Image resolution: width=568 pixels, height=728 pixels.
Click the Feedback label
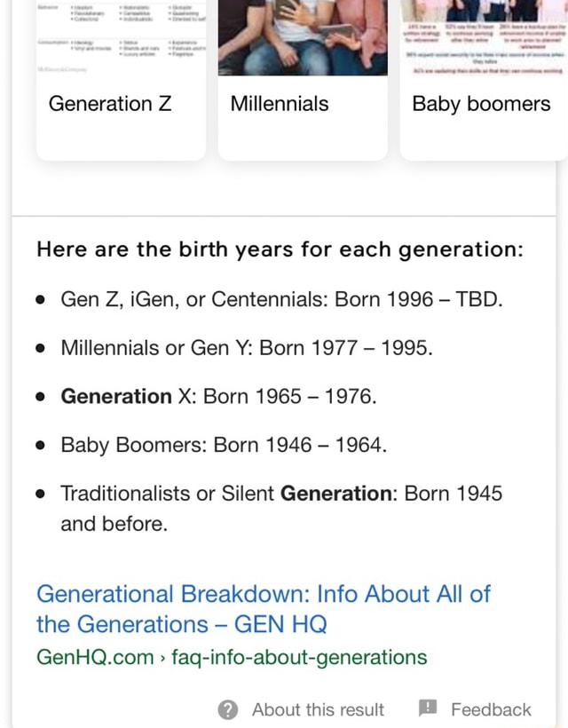[x=491, y=708]
